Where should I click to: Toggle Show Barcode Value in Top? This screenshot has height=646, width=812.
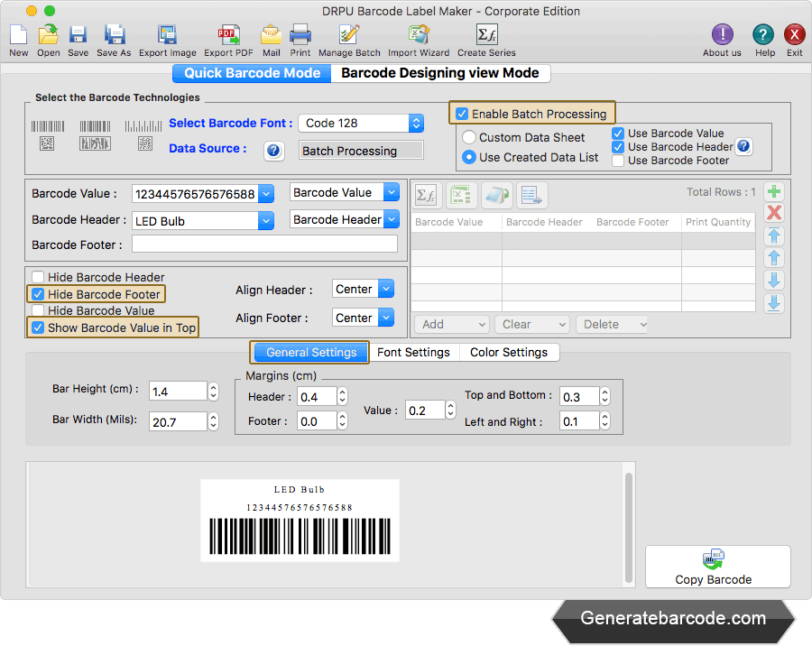tap(38, 328)
